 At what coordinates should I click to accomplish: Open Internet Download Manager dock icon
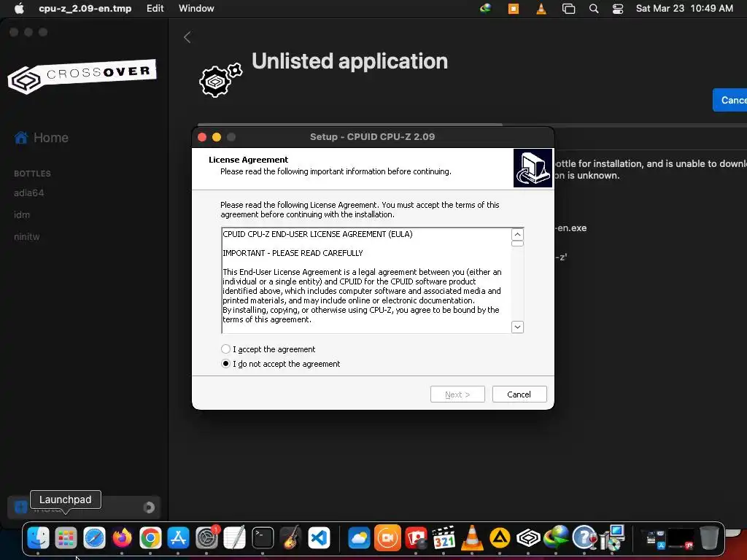point(557,538)
